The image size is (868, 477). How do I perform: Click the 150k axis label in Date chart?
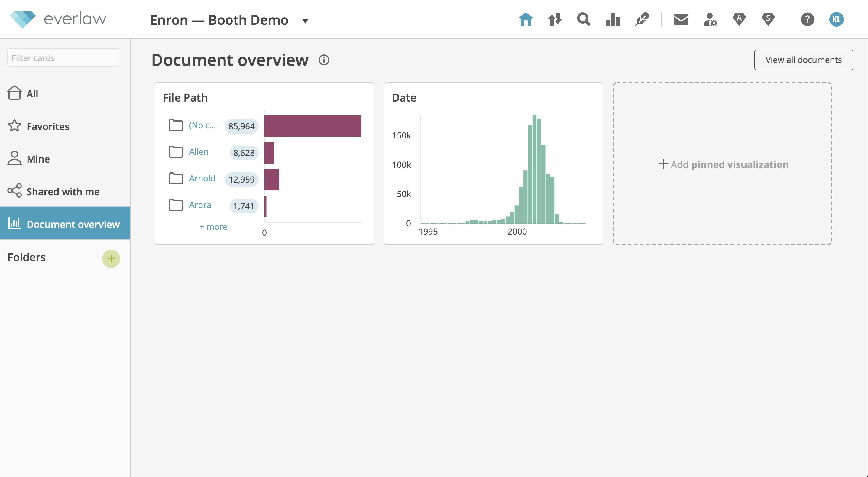(401, 135)
